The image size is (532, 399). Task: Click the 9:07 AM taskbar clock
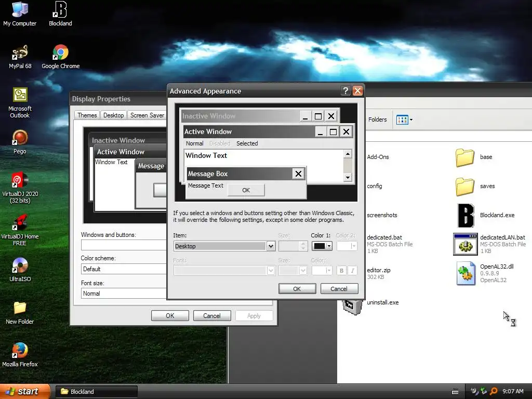click(x=513, y=391)
